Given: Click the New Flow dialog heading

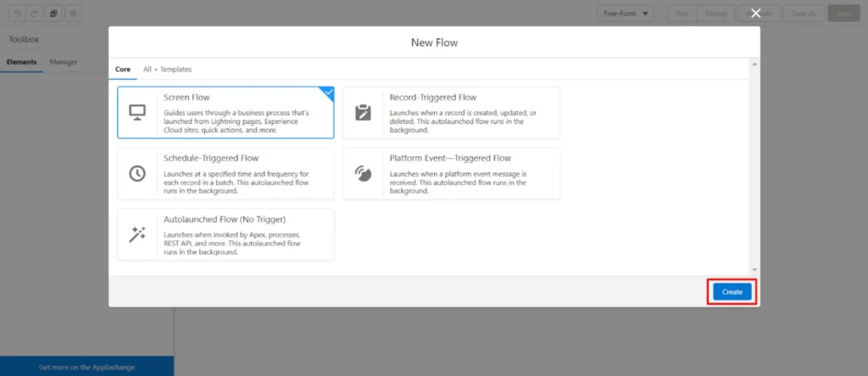Looking at the screenshot, I should 434,42.
